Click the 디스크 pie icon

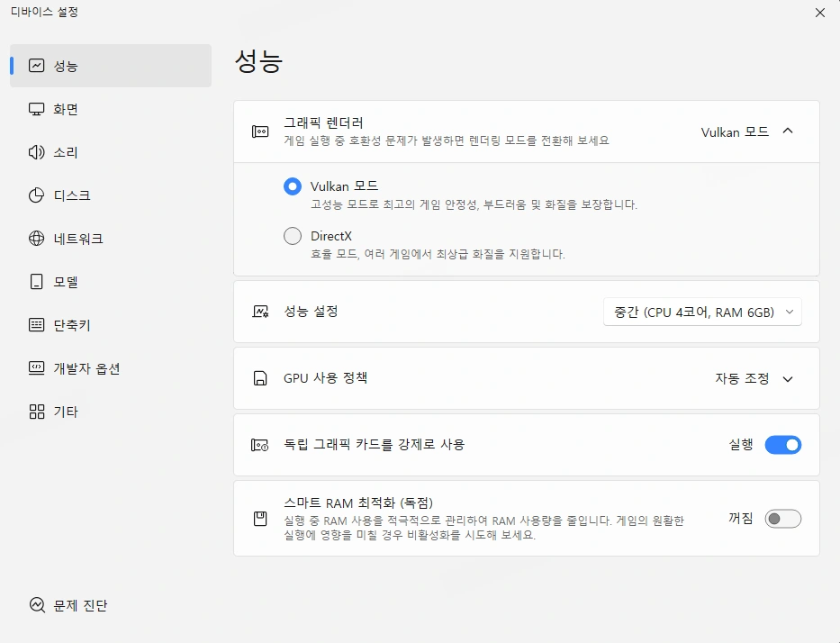pyautogui.click(x=36, y=195)
